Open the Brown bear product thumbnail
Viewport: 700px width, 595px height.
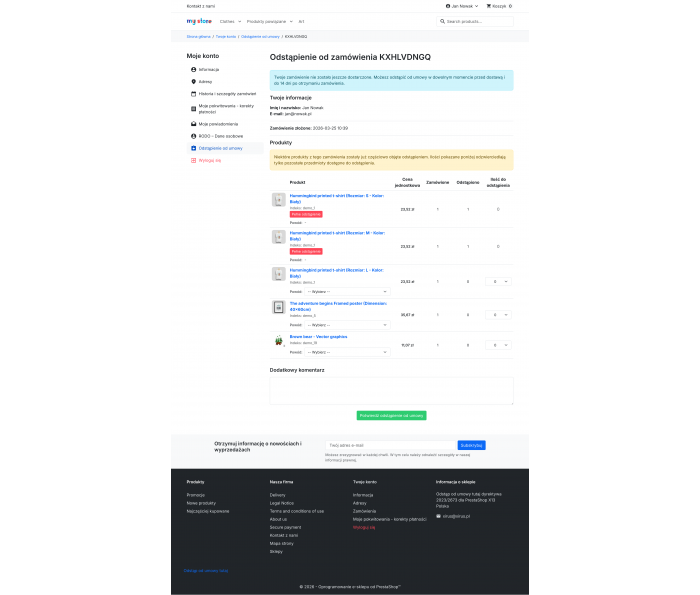pyautogui.click(x=278, y=340)
